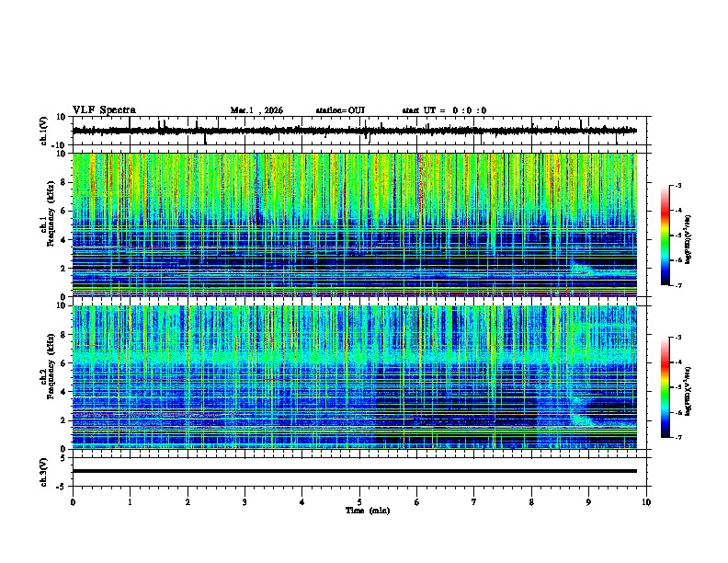
Task: Click the ch.1 voltage waveform trace
Action: (355, 131)
